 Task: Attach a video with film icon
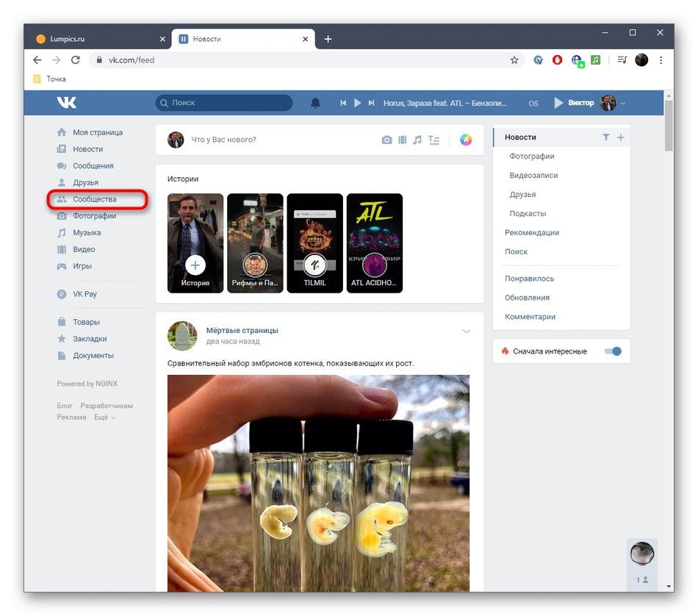[x=403, y=140]
